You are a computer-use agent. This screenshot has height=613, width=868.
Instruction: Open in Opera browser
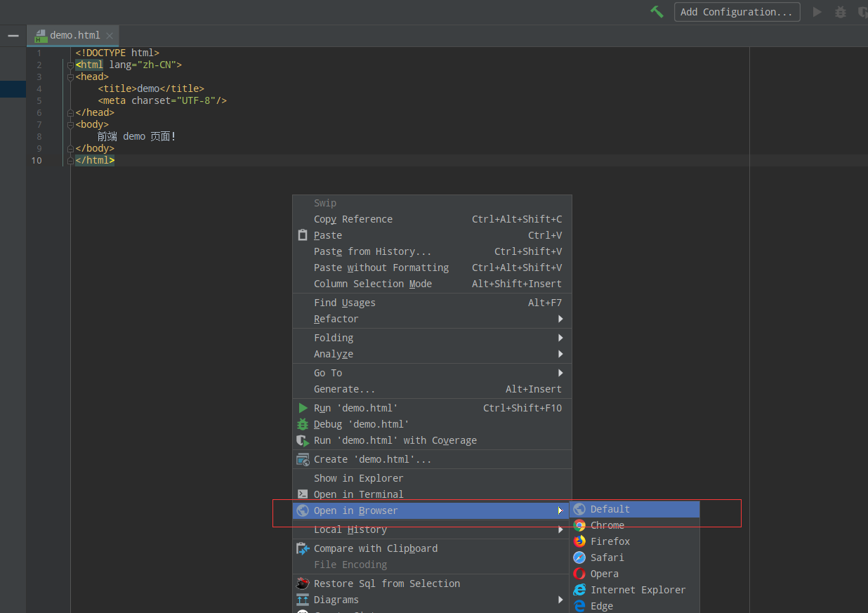point(635,574)
